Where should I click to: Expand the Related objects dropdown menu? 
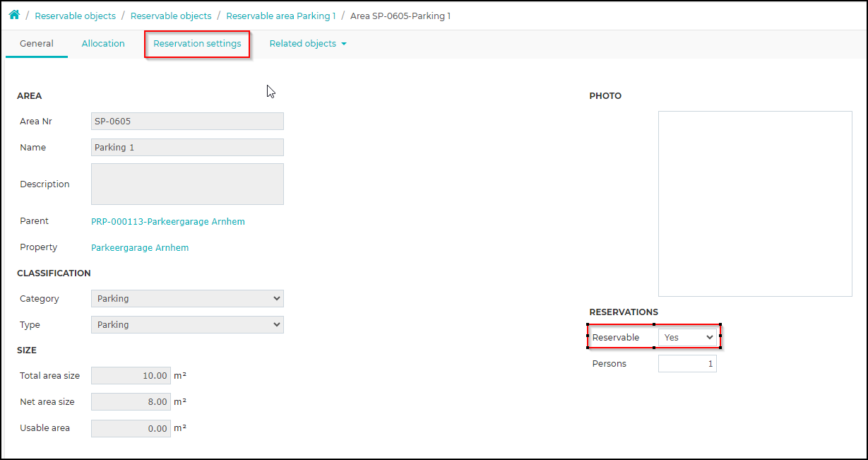click(308, 44)
